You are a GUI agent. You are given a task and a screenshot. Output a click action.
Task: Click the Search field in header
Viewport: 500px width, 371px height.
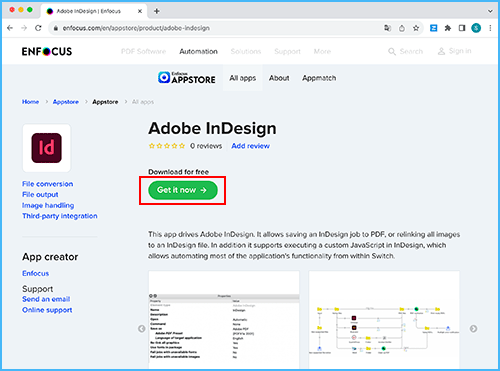pyautogui.click(x=406, y=52)
